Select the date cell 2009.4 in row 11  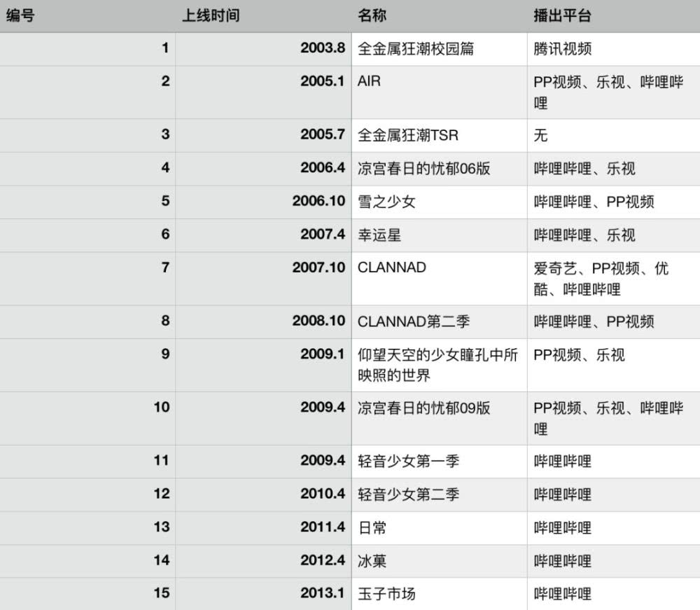[263, 462]
